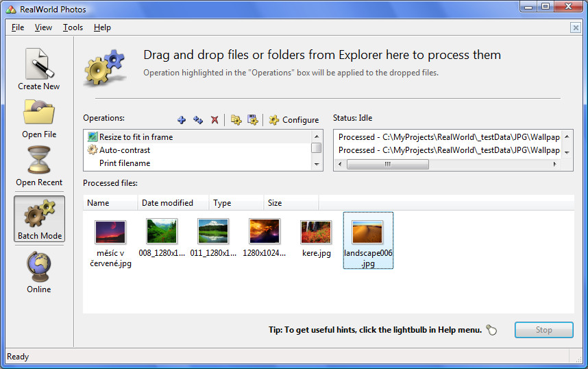Select the Resize to fit in frame operation
Viewport: 588px width, 369px height.
click(x=198, y=137)
